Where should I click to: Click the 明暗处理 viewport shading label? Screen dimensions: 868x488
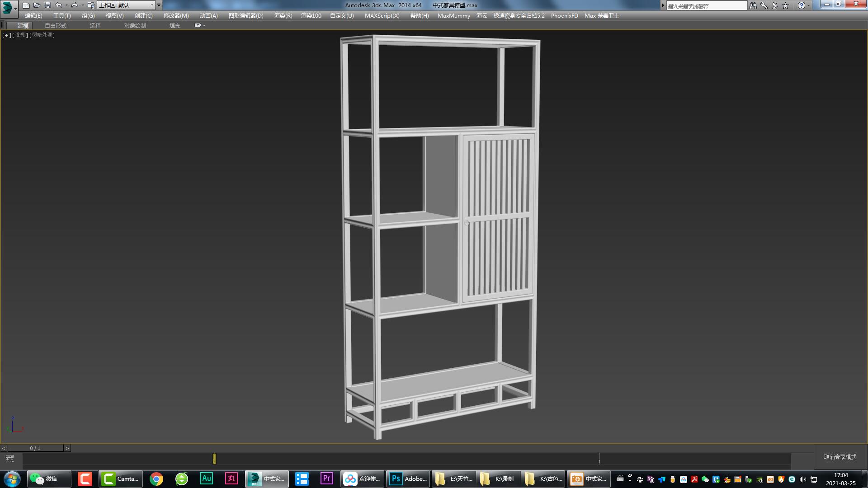(x=42, y=35)
